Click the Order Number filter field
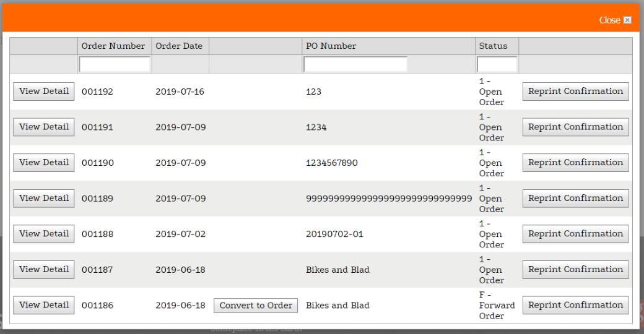This screenshot has width=644, height=334. [x=115, y=64]
